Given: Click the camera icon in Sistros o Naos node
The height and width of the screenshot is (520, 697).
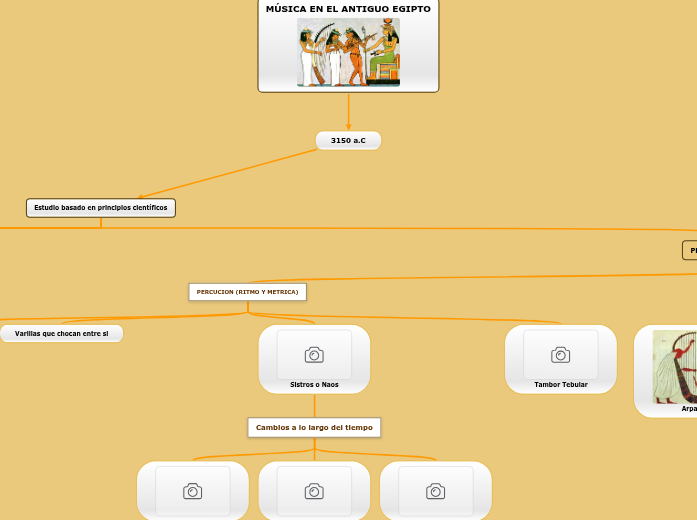Looking at the screenshot, I should point(314,354).
